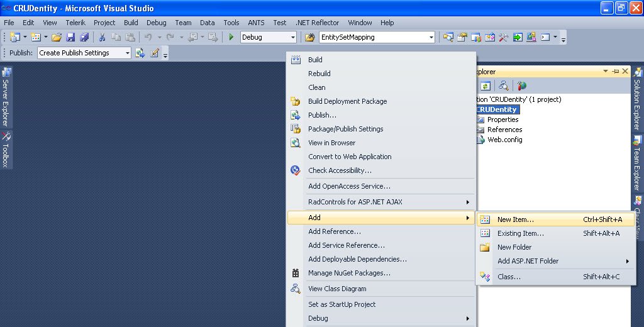This screenshot has height=327, width=644.
Task: Choose Existing Item... in the Add submenu
Action: pyautogui.click(x=556, y=233)
